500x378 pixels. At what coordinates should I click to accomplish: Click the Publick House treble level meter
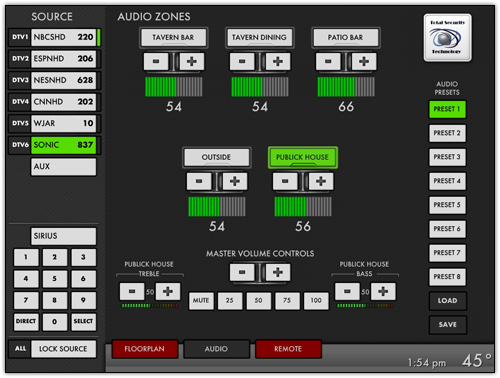click(150, 305)
